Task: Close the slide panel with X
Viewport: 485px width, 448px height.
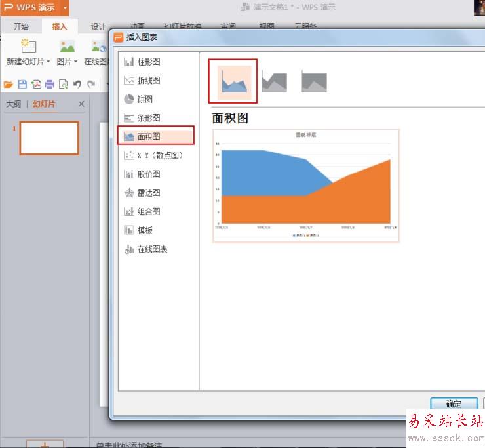Action: (x=81, y=104)
